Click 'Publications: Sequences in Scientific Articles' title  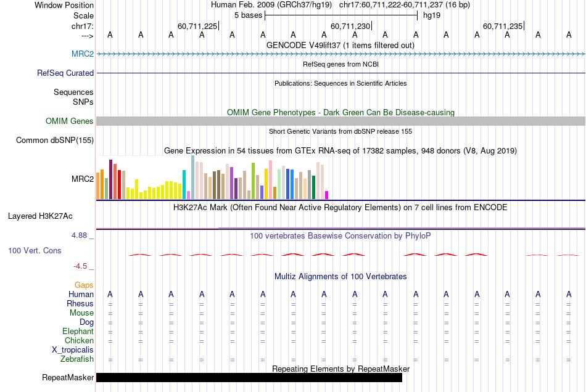tap(340, 83)
